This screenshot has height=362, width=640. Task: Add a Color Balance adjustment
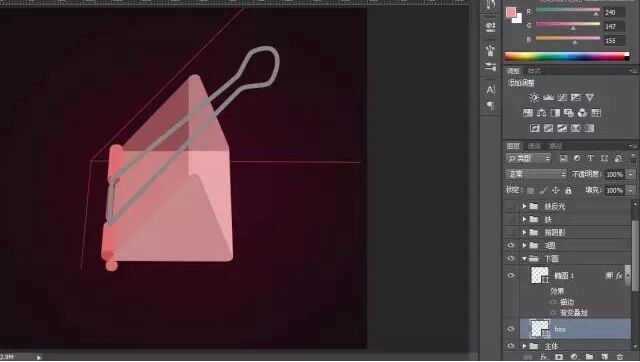[x=541, y=113]
